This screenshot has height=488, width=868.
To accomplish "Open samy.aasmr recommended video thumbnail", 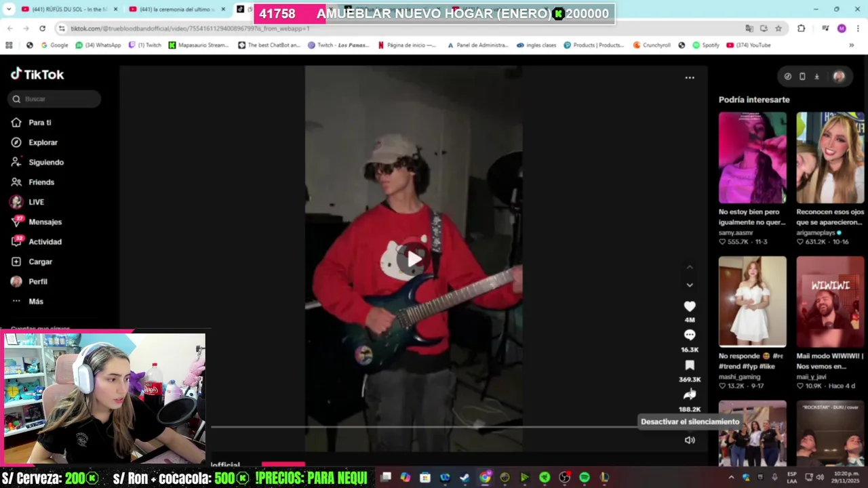I will [x=752, y=158].
